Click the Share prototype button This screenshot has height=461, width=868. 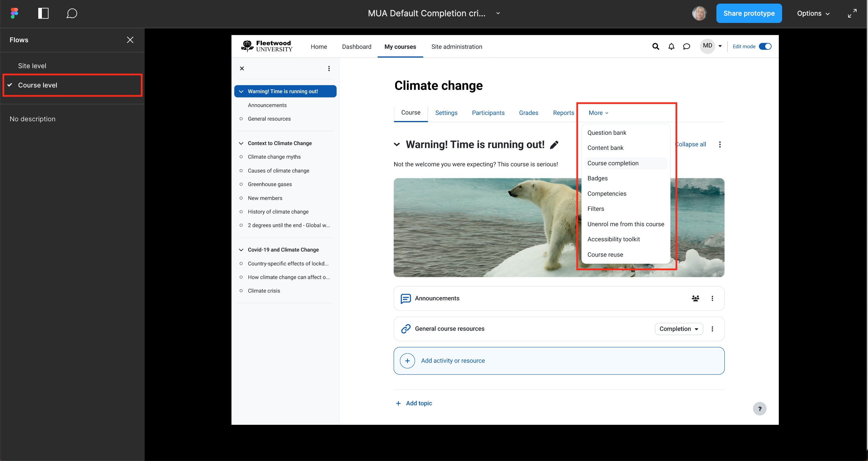749,14
